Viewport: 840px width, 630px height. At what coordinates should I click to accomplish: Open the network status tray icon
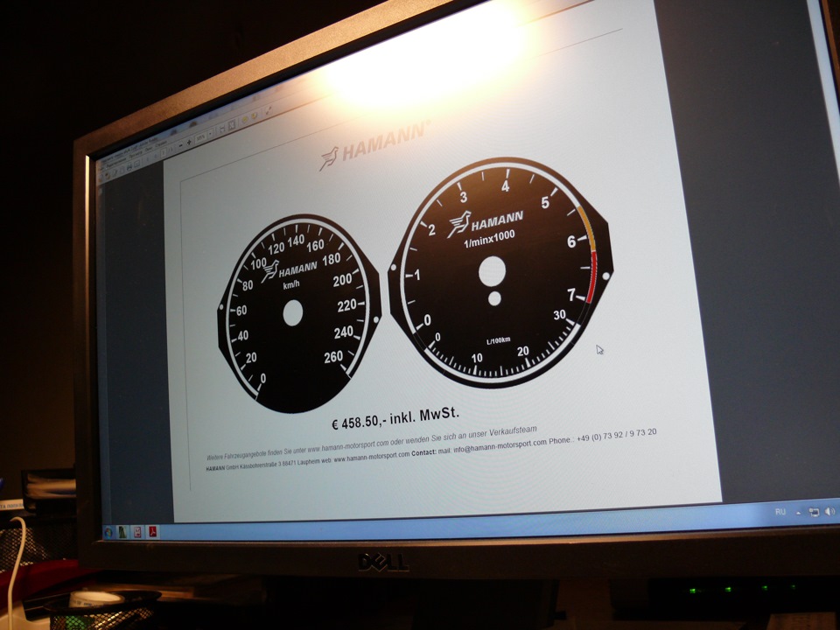[814, 512]
